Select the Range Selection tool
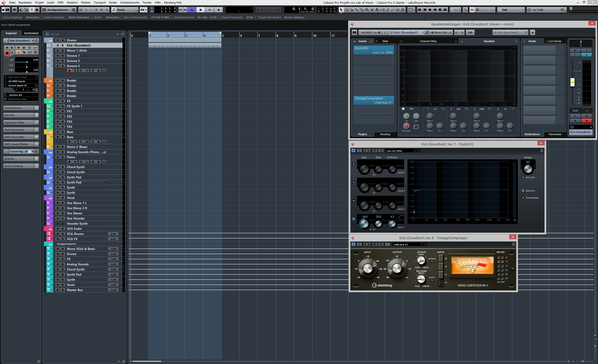This screenshot has height=364, width=598. pyautogui.click(x=346, y=10)
